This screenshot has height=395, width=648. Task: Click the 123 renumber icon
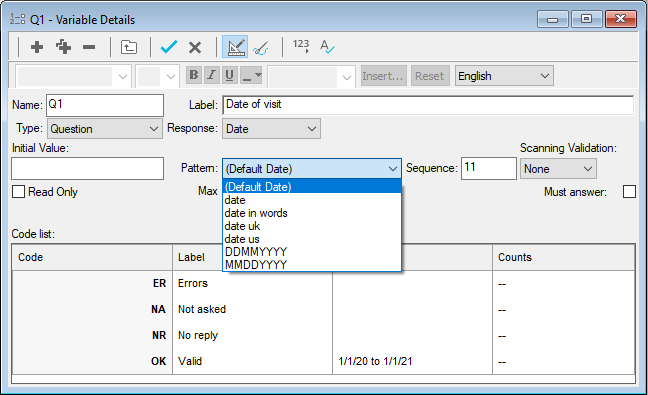coord(301,46)
